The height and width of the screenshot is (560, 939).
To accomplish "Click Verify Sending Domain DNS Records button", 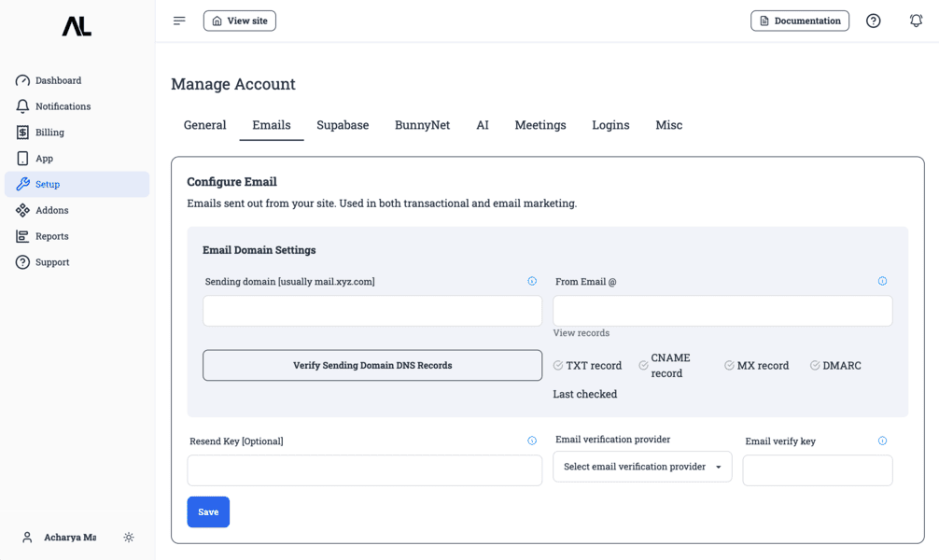I will 372,366.
